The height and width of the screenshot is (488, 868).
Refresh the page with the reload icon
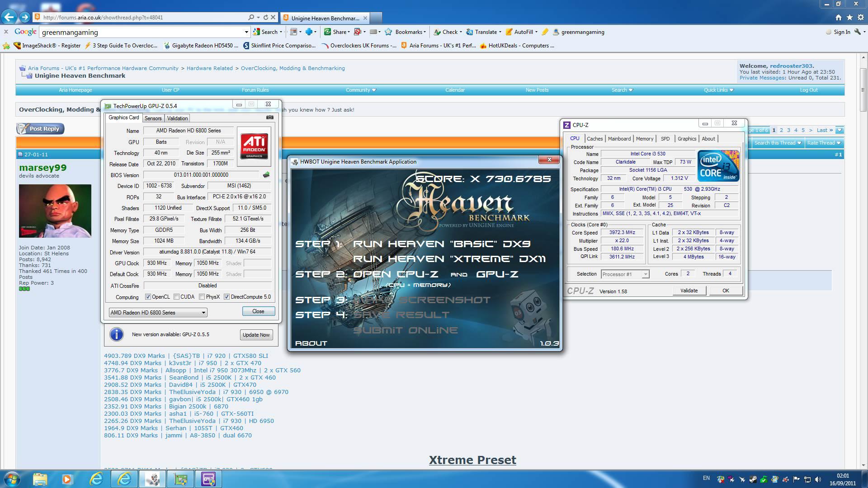tap(265, 18)
